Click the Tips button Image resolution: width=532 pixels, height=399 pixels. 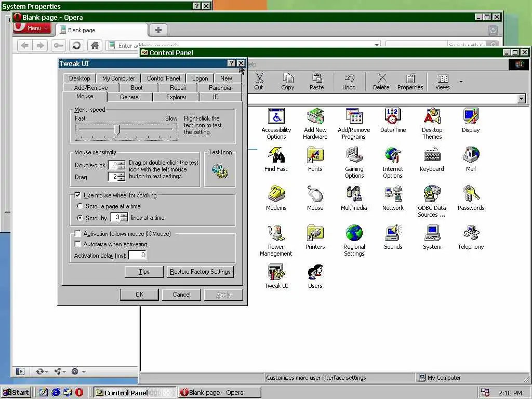point(144,272)
